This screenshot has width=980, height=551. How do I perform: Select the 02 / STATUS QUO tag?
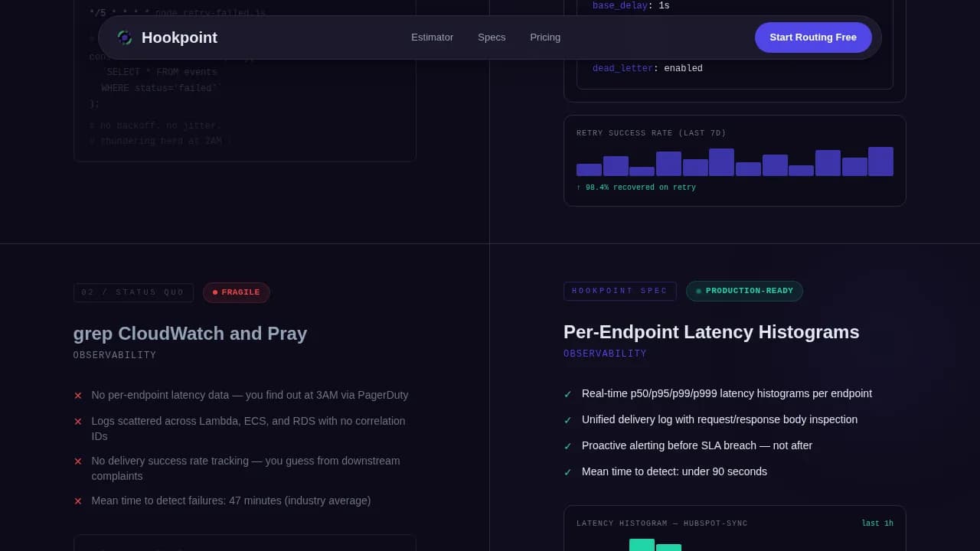(133, 292)
